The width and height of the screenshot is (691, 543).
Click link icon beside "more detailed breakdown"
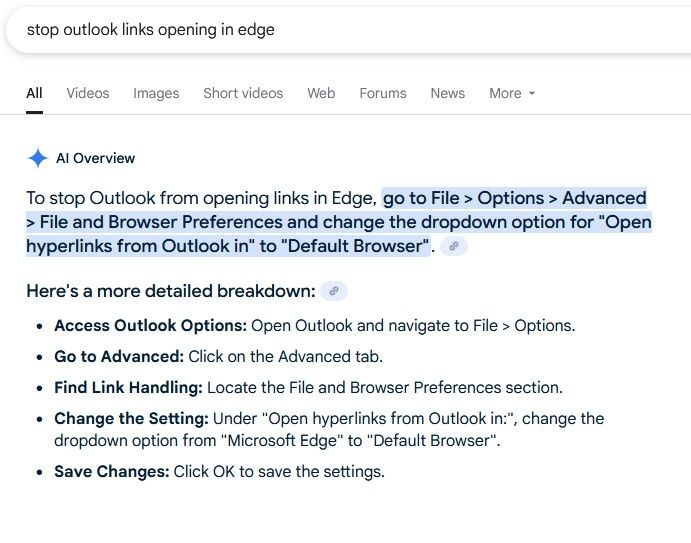[x=334, y=292]
